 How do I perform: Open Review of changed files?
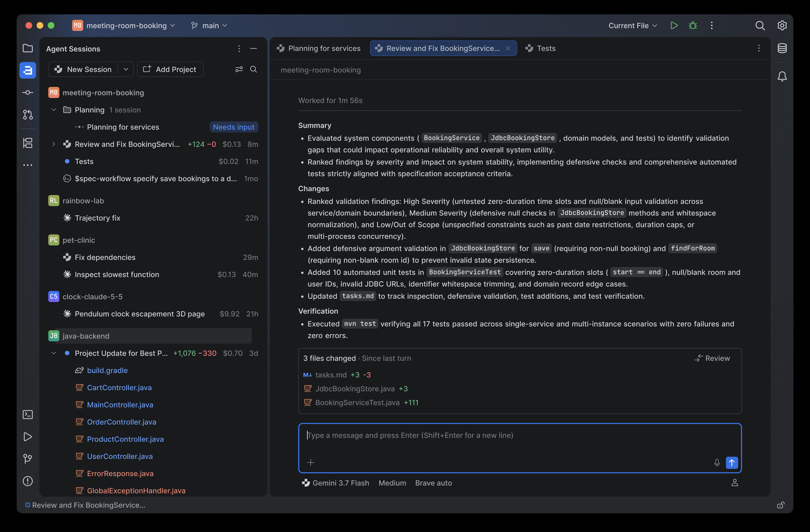click(712, 358)
